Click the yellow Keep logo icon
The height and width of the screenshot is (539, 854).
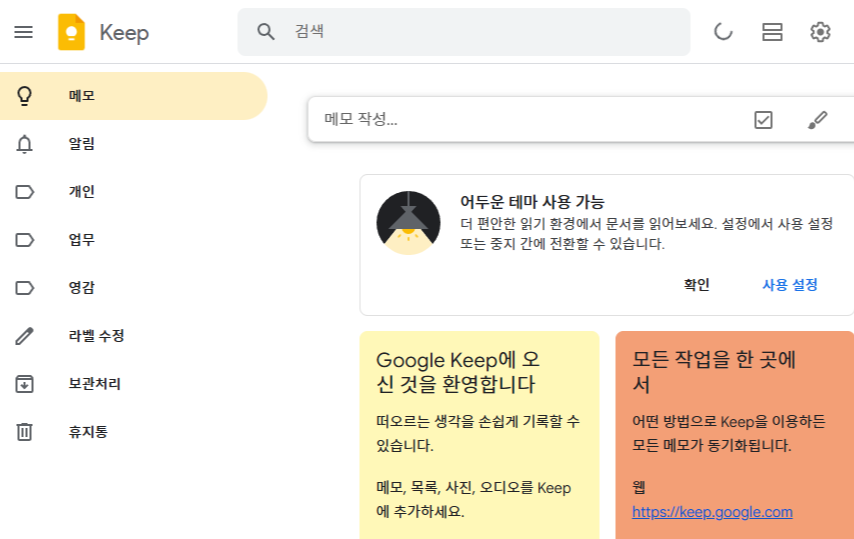click(71, 32)
